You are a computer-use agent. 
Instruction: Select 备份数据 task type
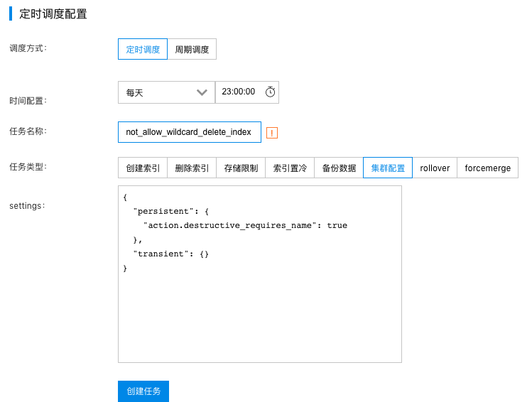[x=339, y=168]
